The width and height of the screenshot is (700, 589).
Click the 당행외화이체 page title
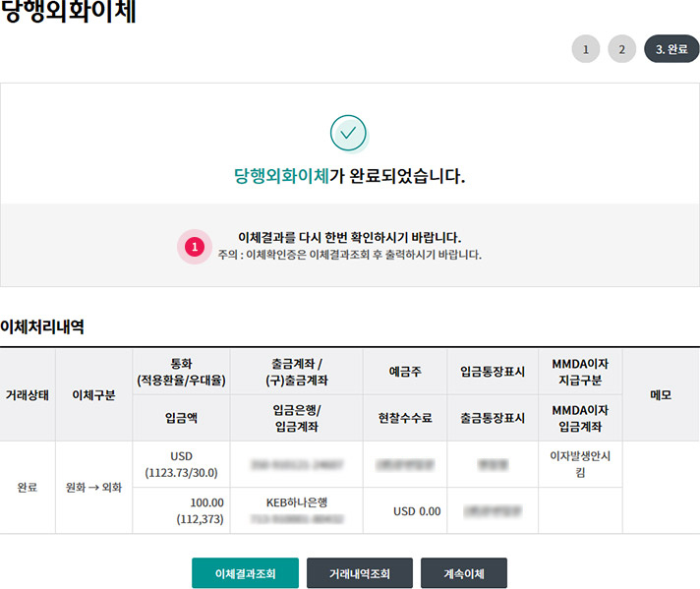69,15
